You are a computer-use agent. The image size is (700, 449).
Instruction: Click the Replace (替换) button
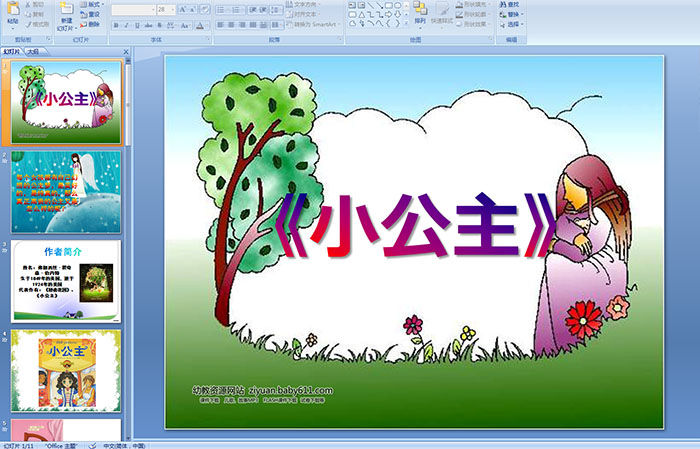pyautogui.click(x=512, y=15)
